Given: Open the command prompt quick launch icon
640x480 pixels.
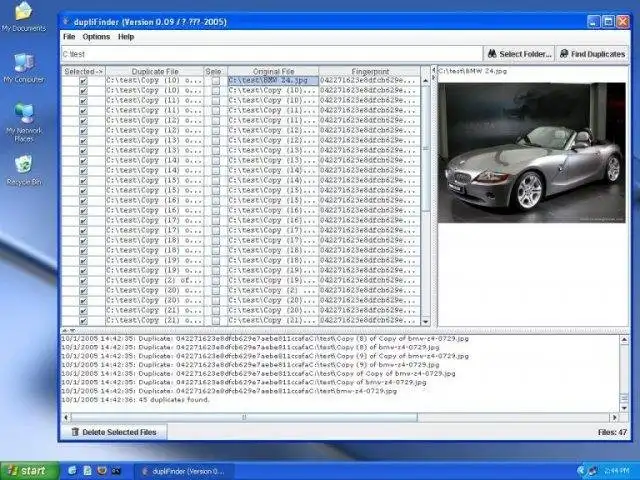Looking at the screenshot, I should point(116,471).
